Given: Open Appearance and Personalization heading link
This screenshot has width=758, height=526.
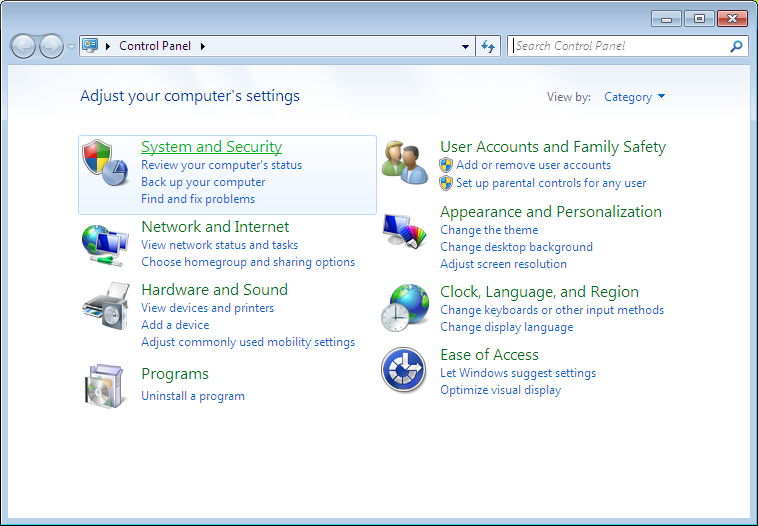Looking at the screenshot, I should pos(551,212).
